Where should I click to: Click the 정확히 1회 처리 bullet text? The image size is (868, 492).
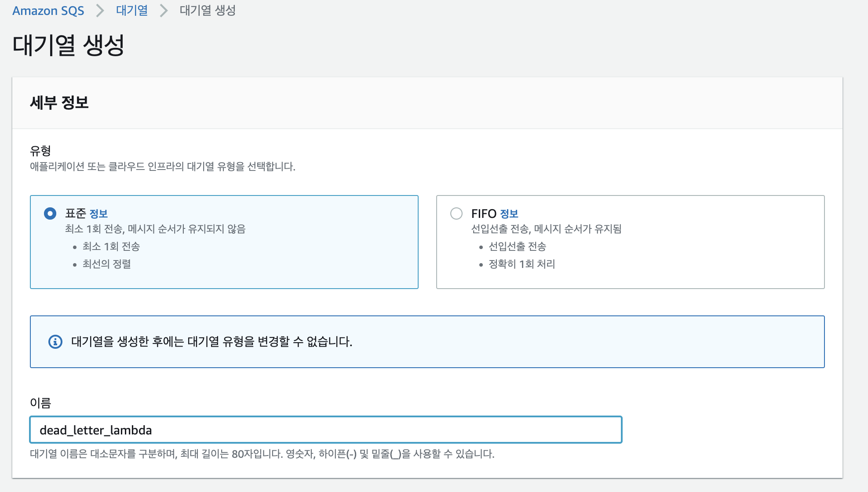[x=522, y=264]
